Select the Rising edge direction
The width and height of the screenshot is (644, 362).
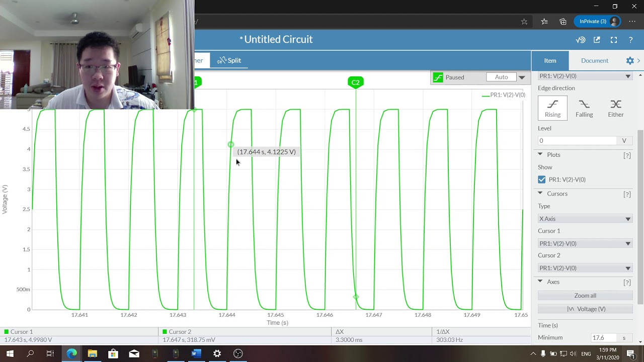pyautogui.click(x=552, y=108)
